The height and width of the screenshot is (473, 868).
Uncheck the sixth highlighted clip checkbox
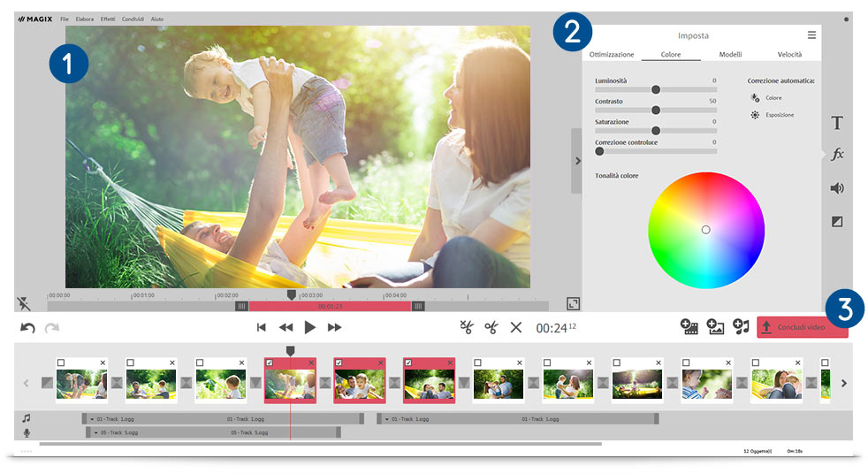408,362
